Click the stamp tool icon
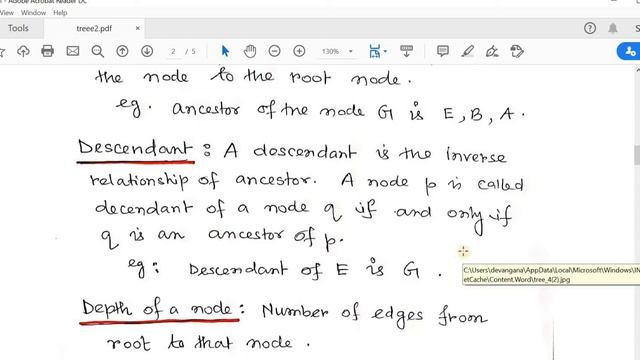Viewport: 640px width, 360px height. click(517, 51)
